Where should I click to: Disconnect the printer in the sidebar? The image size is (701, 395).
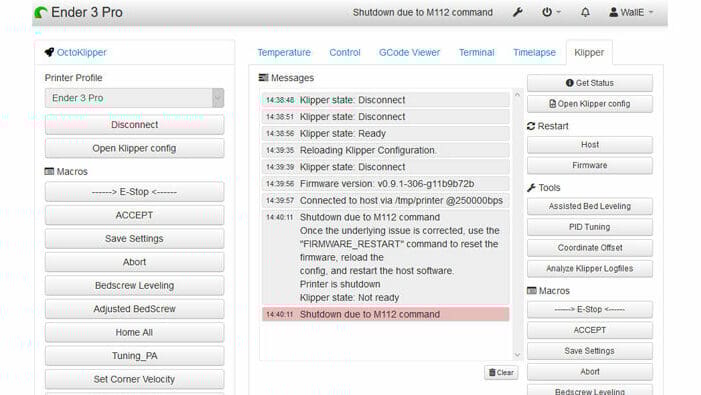click(134, 125)
